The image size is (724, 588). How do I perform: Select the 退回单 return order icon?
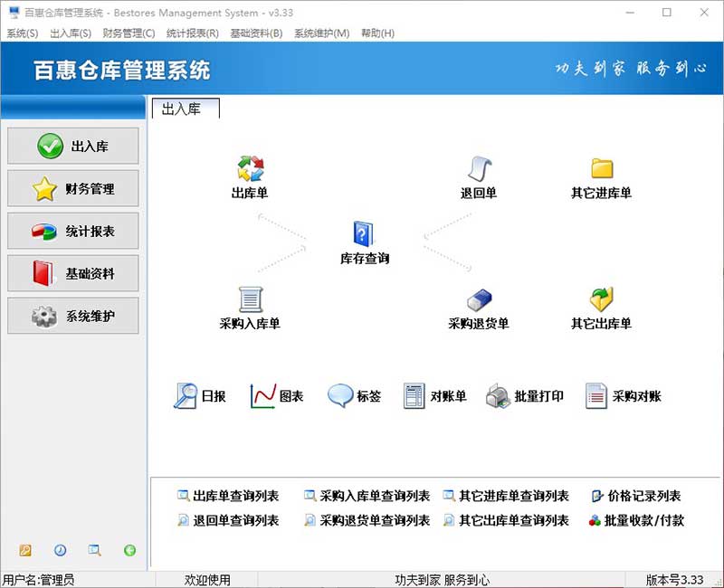pyautogui.click(x=479, y=169)
